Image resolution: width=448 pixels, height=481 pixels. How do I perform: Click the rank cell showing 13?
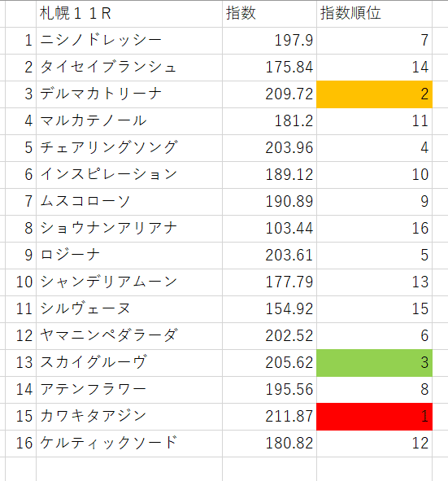374,282
